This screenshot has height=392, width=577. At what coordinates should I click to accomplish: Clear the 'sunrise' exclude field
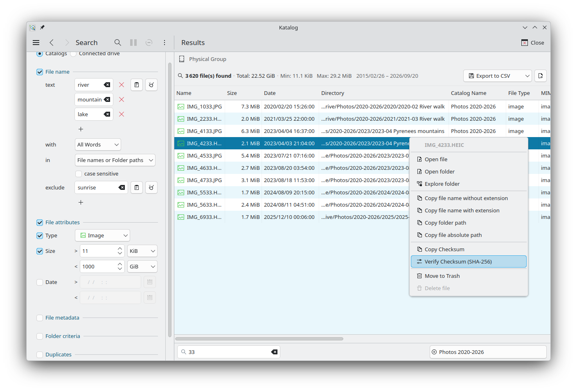(x=122, y=187)
